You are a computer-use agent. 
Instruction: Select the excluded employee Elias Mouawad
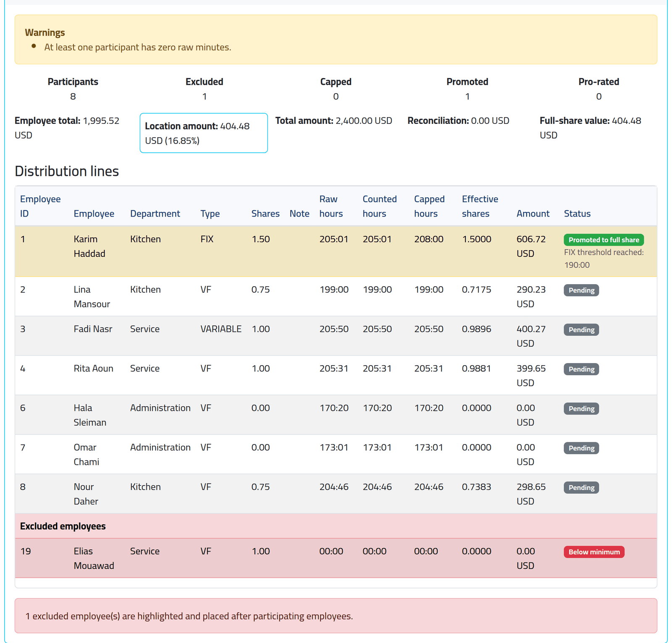(94, 559)
